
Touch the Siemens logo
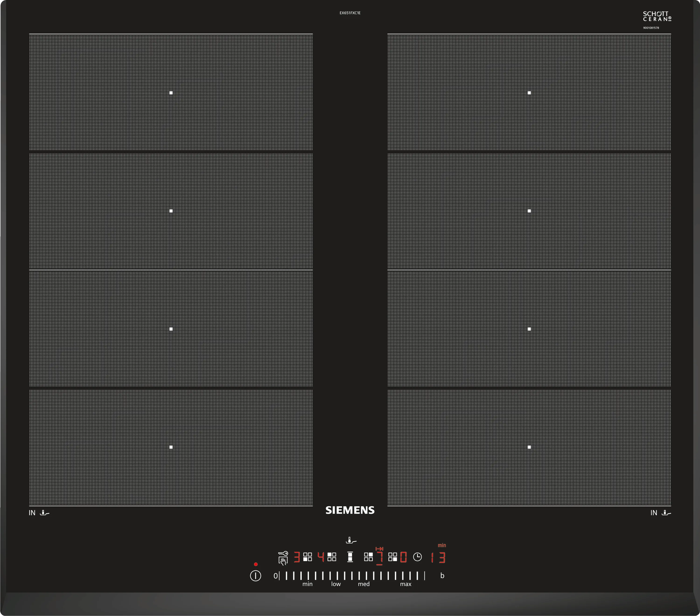pos(350,510)
